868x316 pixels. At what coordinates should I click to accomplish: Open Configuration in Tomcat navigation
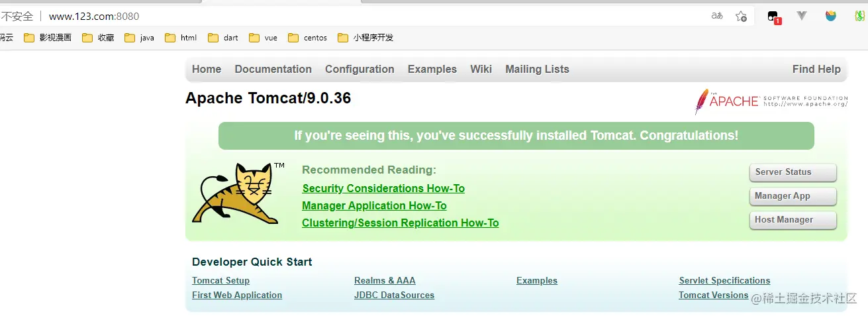pyautogui.click(x=360, y=69)
